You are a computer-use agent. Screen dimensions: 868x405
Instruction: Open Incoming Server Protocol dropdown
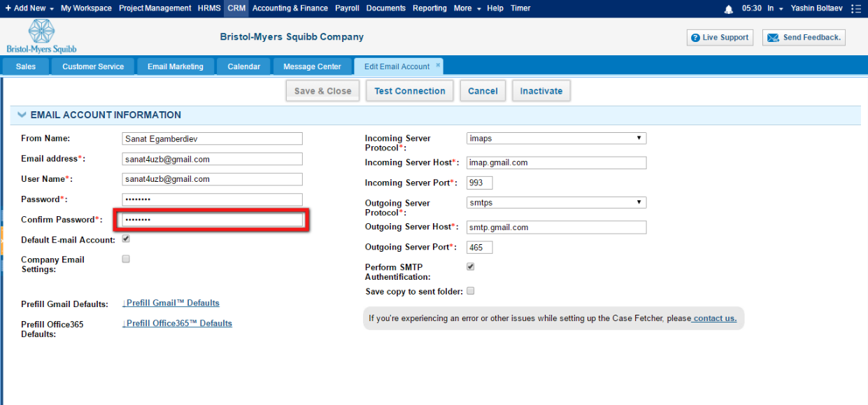point(556,138)
